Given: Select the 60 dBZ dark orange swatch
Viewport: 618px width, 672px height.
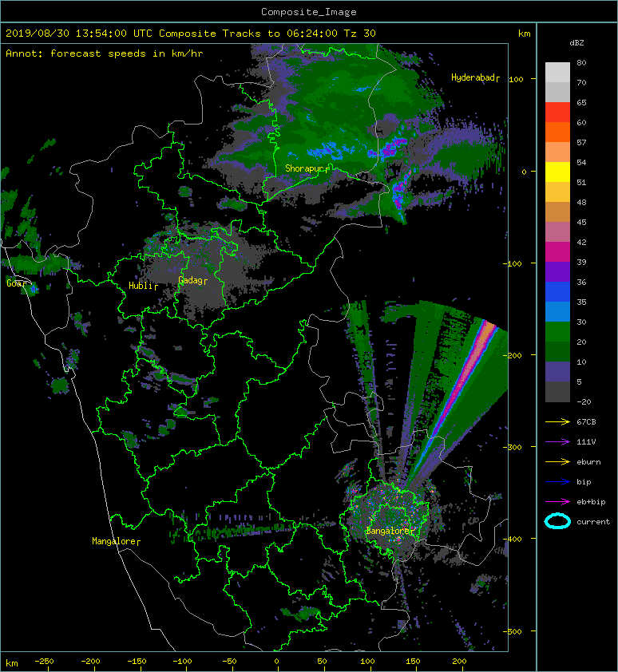Looking at the screenshot, I should 557,132.
